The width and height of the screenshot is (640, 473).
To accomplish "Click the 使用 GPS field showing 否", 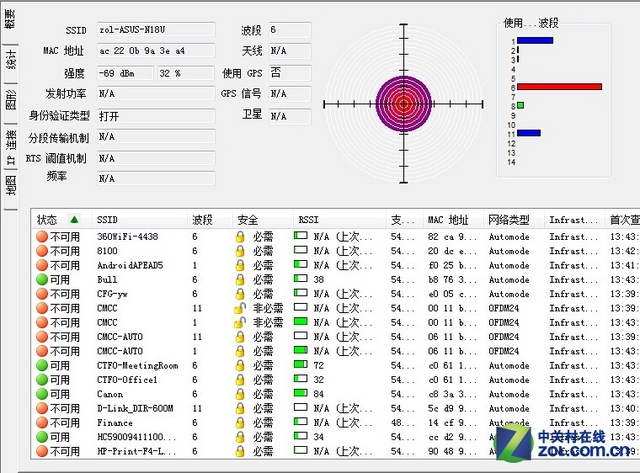I will pyautogui.click(x=290, y=73).
